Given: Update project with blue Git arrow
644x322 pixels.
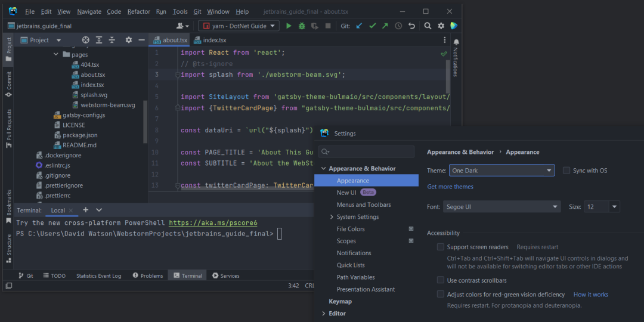Looking at the screenshot, I should (360, 26).
